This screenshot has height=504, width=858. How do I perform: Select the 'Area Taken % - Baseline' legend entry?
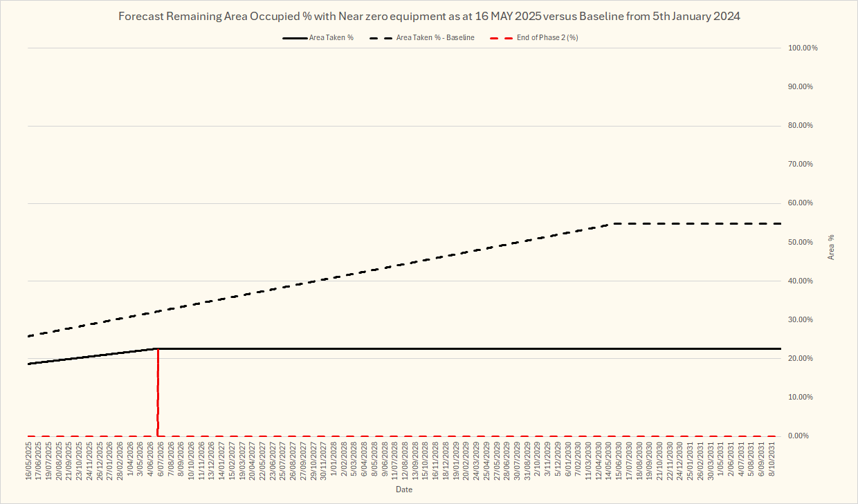[435, 38]
